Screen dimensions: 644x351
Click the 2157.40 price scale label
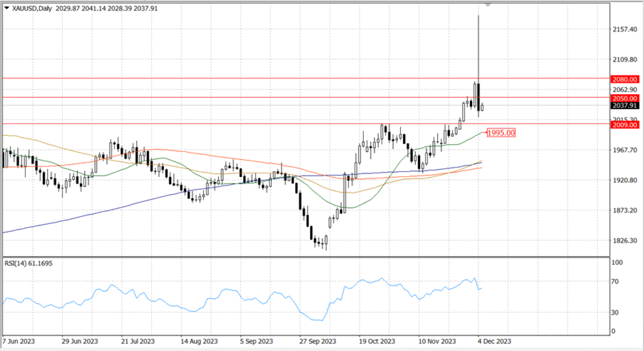[625, 29]
